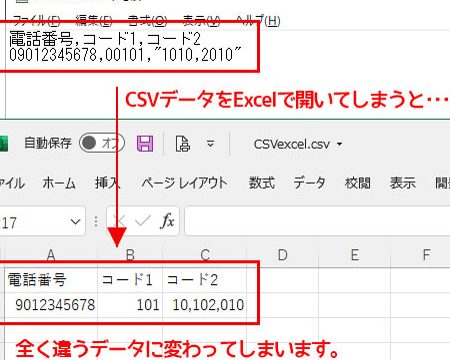
Task: Open Notepad's 書式(O) menu
Action: pos(147,21)
